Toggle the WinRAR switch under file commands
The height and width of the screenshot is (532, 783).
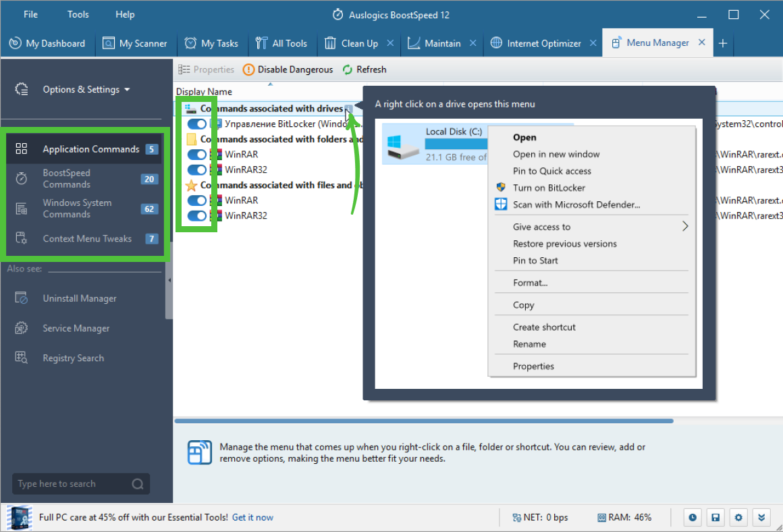point(196,201)
